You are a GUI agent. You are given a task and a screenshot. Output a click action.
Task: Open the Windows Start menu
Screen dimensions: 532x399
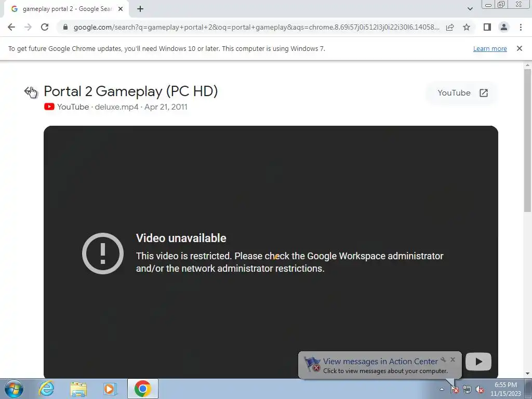pos(14,389)
